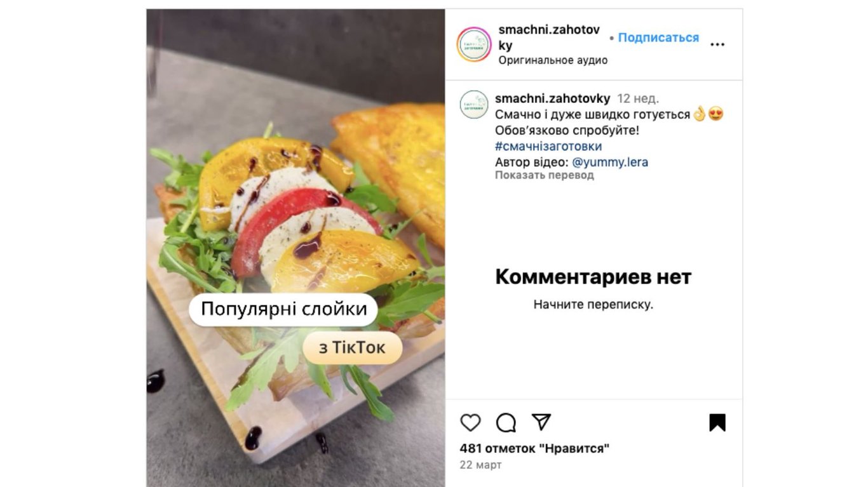Screen dimensions: 868x487
Task: Like the post with the heart icon
Action: click(470, 423)
